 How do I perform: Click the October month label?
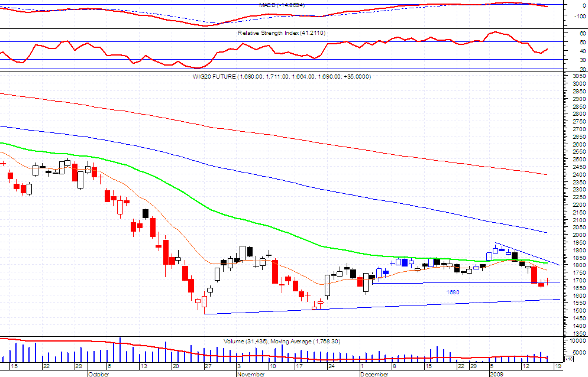click(x=99, y=374)
